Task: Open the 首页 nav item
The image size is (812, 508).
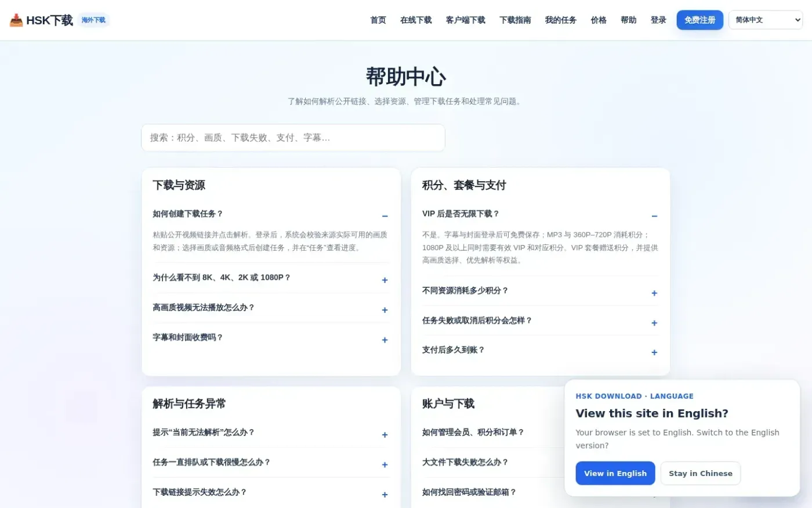Action: [378, 20]
